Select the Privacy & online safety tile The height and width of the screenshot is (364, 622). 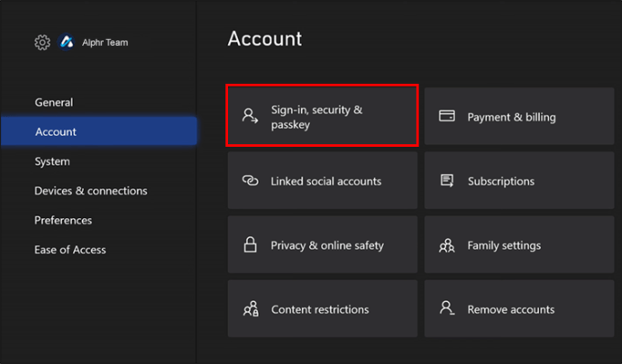point(322,245)
